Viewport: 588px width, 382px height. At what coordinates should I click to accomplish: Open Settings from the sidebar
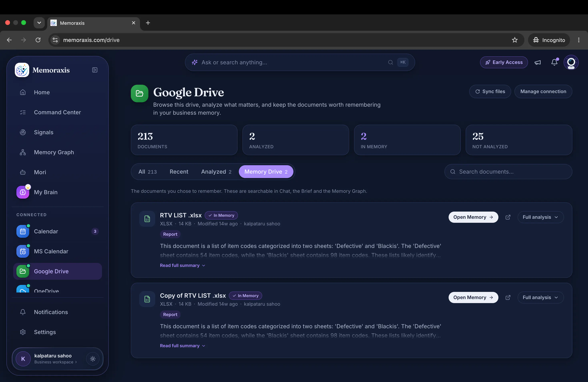[58, 332]
